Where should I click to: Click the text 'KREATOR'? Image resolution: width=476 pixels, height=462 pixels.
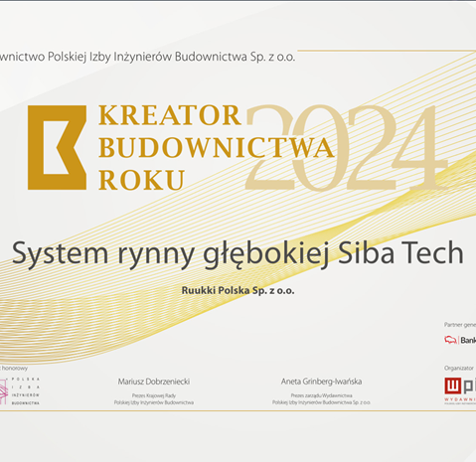[170, 115]
